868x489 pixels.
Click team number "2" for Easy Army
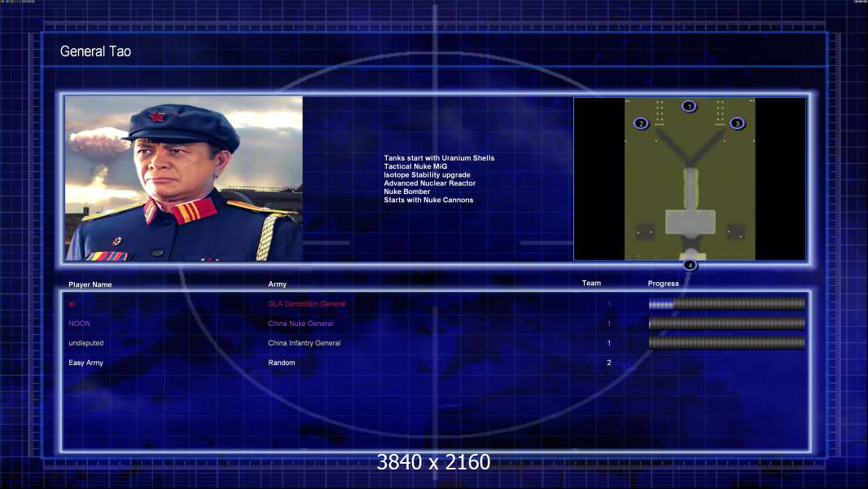pos(609,363)
